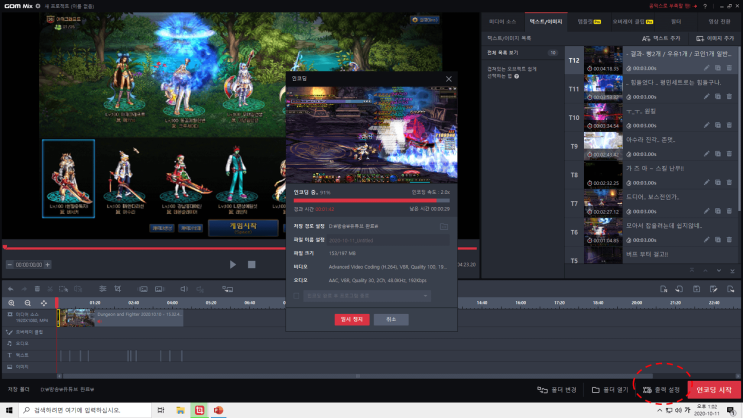The height and width of the screenshot is (418, 743).
Task: Open the crop tool in timeline toolbar
Action: click(x=118, y=289)
